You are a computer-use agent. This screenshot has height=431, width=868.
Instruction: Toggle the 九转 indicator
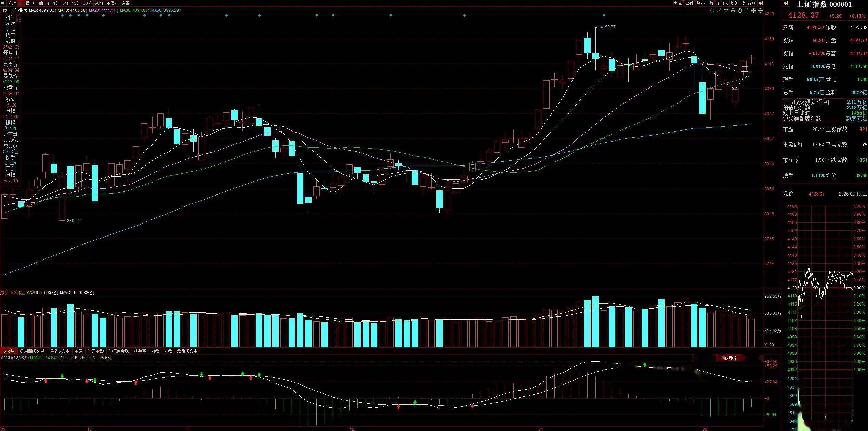(678, 3)
